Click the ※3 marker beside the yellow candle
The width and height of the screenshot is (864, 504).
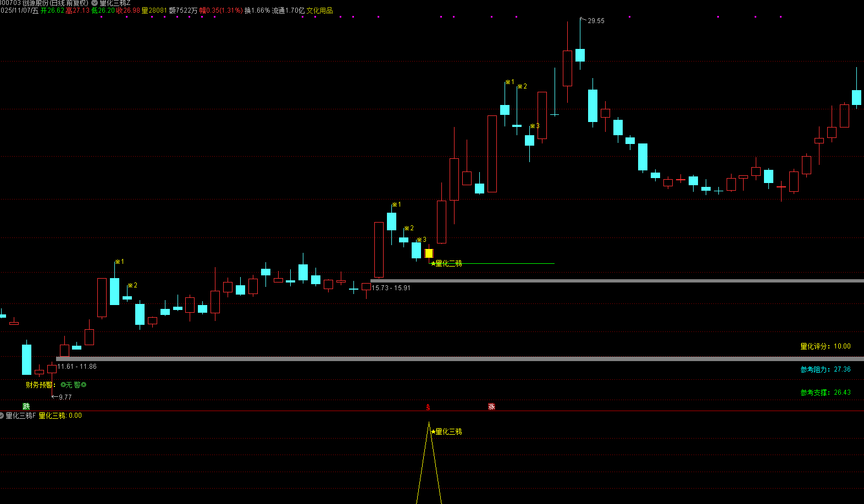[x=422, y=240]
